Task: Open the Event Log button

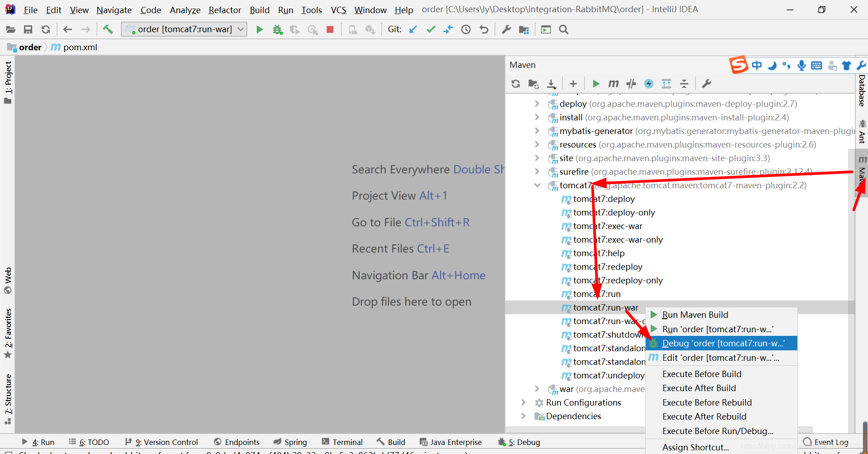Action: [826, 442]
